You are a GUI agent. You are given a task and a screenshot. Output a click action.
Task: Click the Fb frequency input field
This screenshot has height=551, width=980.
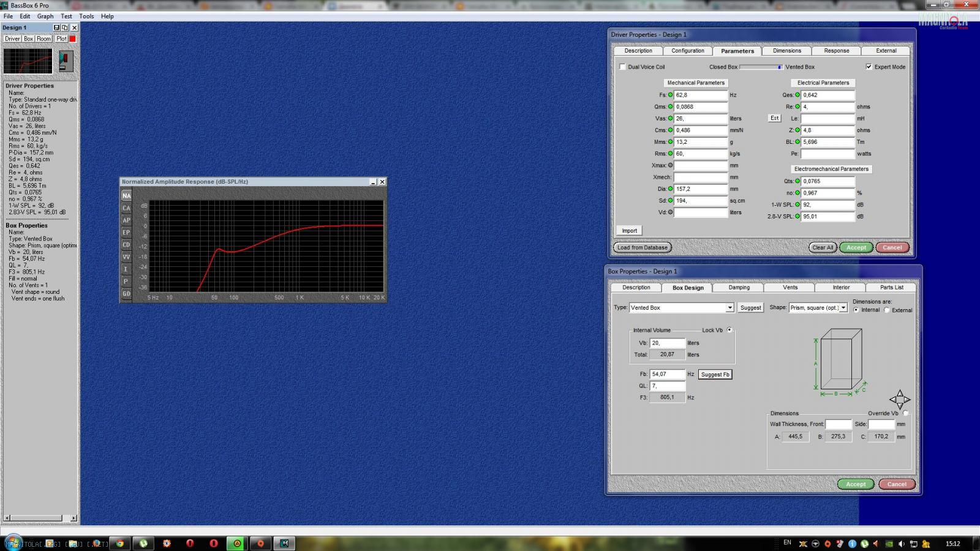667,374
